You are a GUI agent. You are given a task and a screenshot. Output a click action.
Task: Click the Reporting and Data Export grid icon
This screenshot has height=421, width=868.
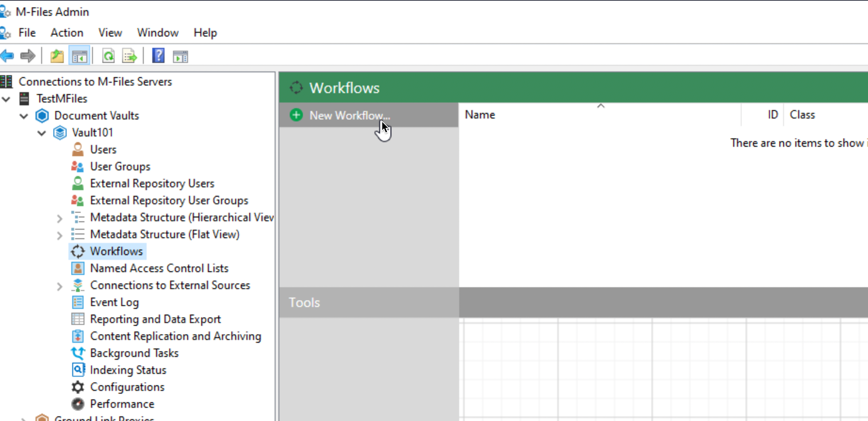(x=78, y=319)
